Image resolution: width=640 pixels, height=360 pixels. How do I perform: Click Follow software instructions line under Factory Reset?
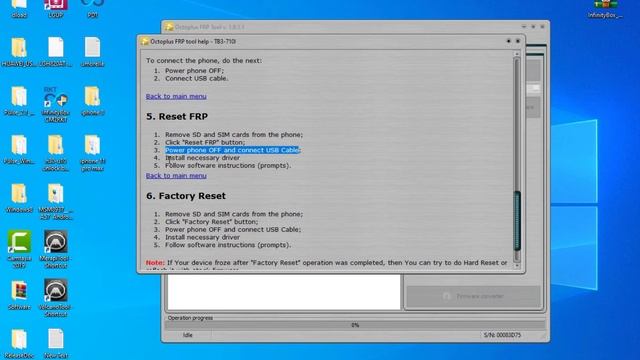tap(228, 245)
